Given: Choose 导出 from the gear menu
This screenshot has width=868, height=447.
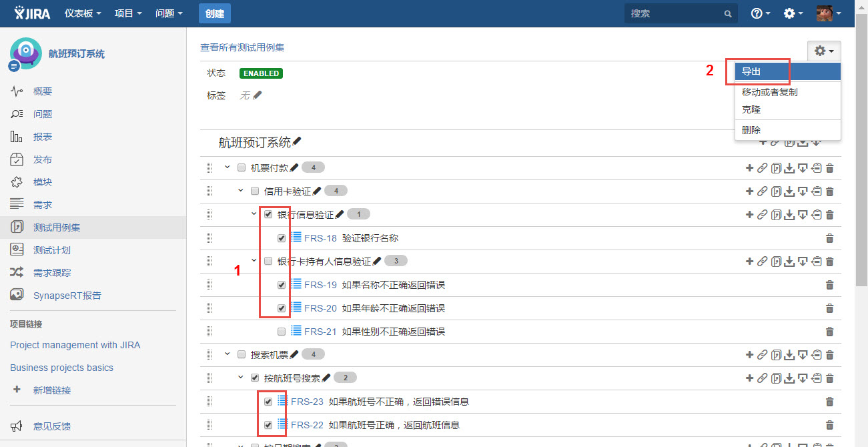Looking at the screenshot, I should pyautogui.click(x=788, y=71).
